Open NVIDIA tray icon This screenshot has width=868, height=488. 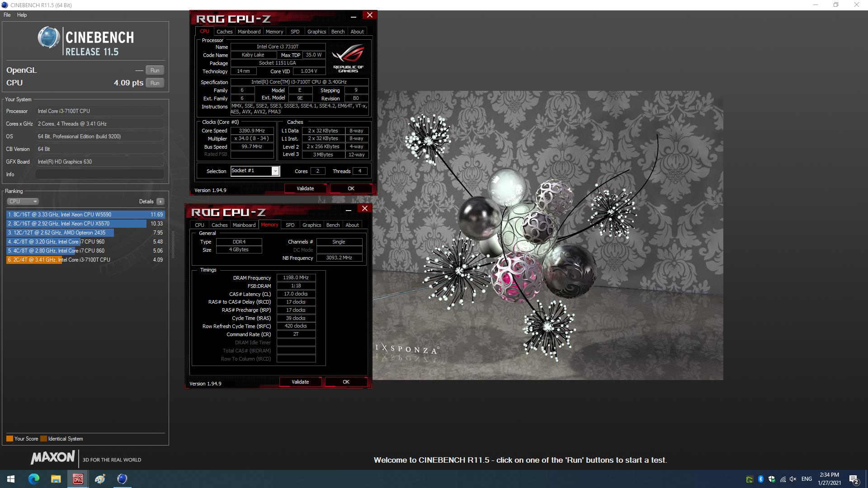[x=750, y=479]
